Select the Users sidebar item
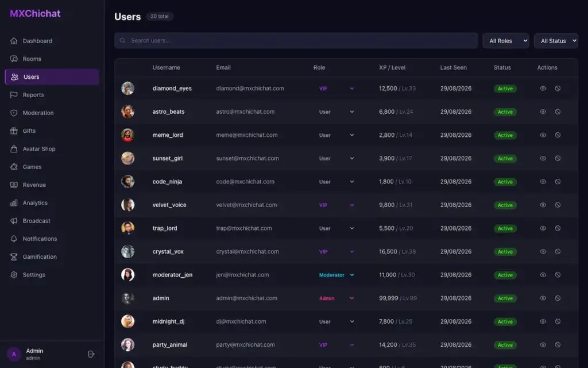Screen dimensions: 588x368 tap(52, 77)
